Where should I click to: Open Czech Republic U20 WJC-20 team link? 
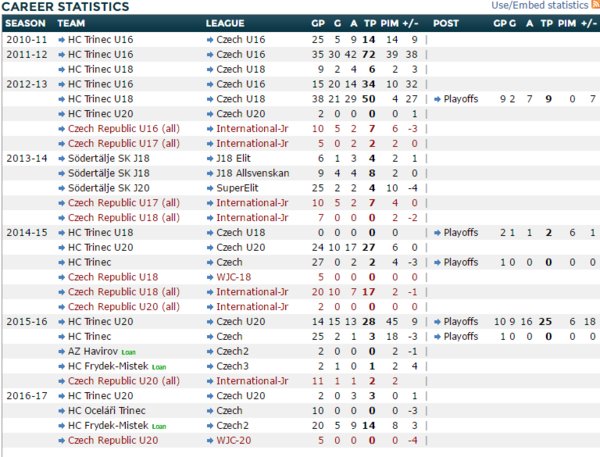pos(113,440)
